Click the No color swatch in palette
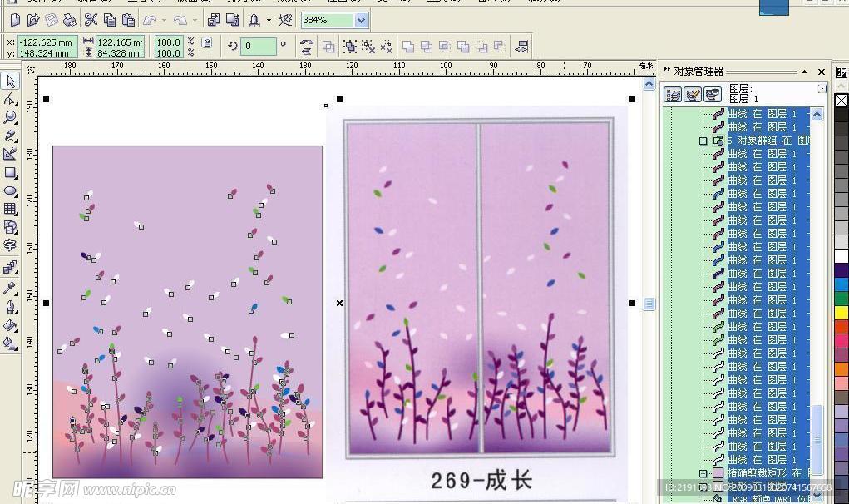This screenshot has height=504, width=849. click(x=842, y=101)
